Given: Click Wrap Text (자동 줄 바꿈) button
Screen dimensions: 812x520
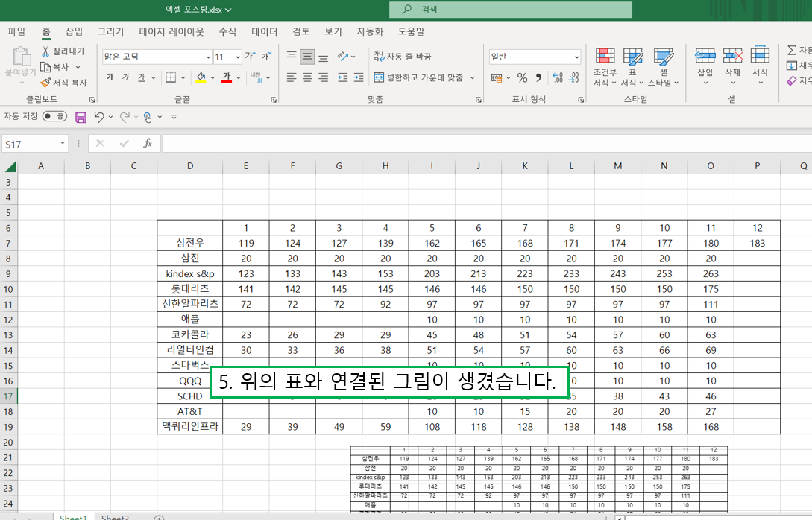Looking at the screenshot, I should [x=403, y=57].
